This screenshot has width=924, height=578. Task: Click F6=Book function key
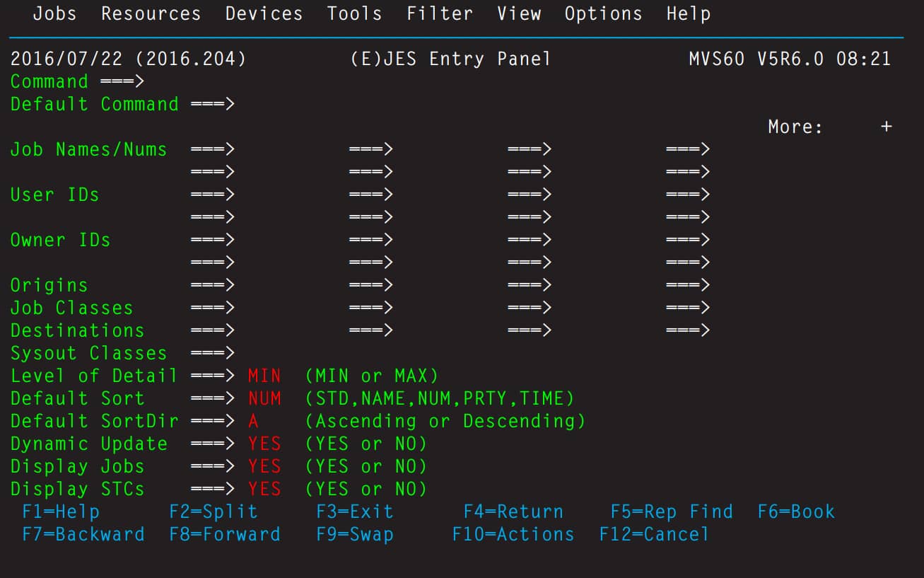pyautogui.click(x=796, y=511)
